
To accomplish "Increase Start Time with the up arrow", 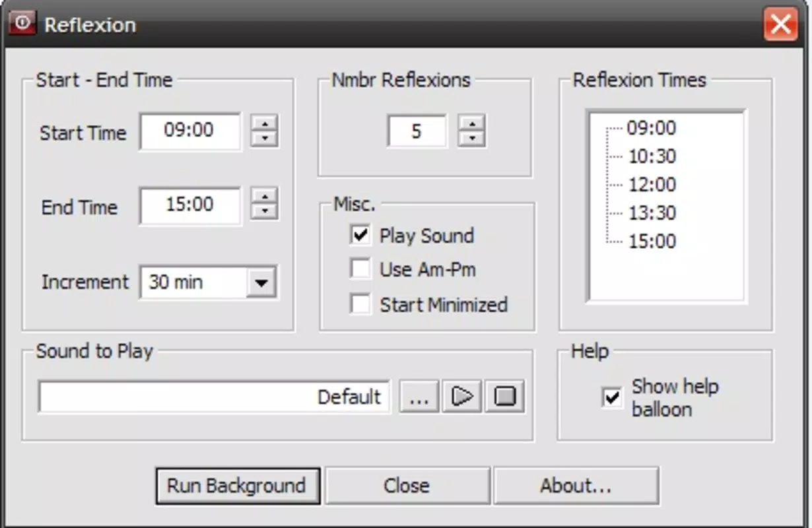I will 265,123.
